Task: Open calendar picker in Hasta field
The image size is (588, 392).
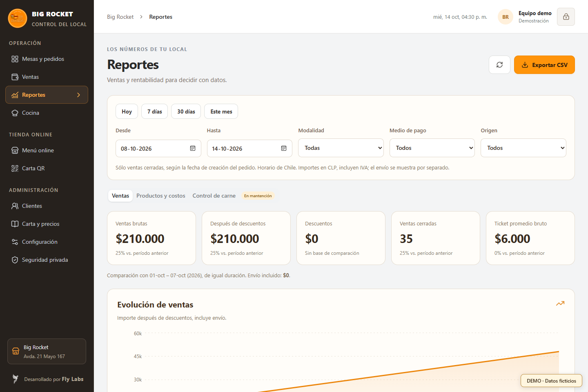Action: click(284, 148)
